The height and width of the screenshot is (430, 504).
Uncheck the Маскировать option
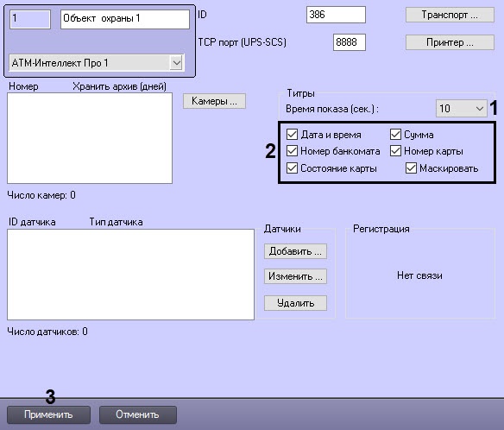(411, 168)
